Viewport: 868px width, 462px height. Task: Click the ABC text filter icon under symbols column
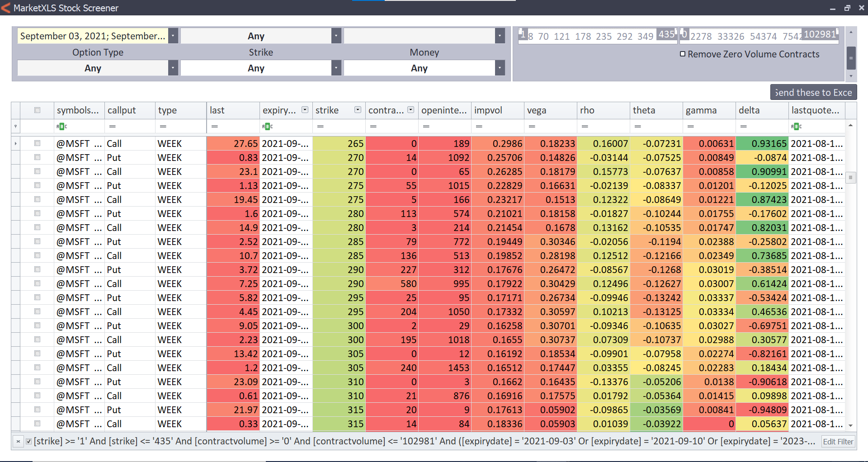(x=63, y=126)
